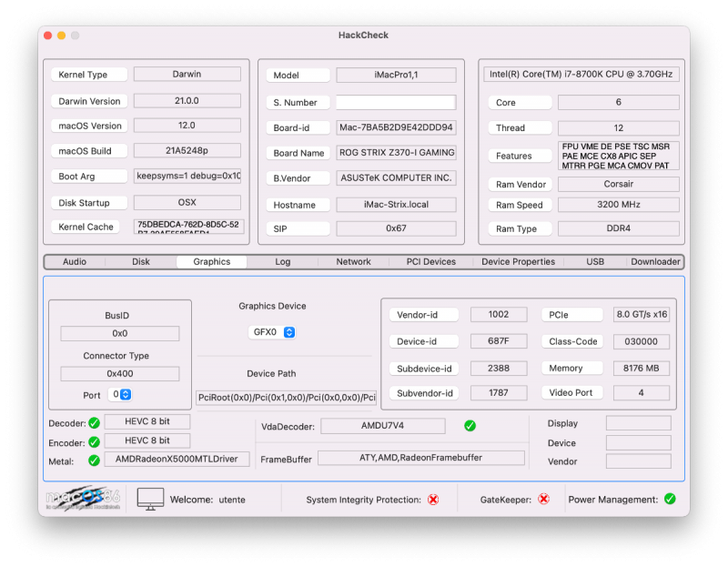The image size is (728, 567).
Task: Open the Downloader tab
Action: (x=655, y=261)
